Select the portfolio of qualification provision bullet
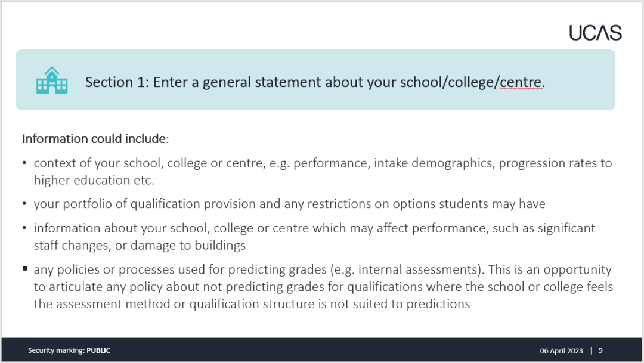Viewport: 644px width, 363px height. coord(289,204)
